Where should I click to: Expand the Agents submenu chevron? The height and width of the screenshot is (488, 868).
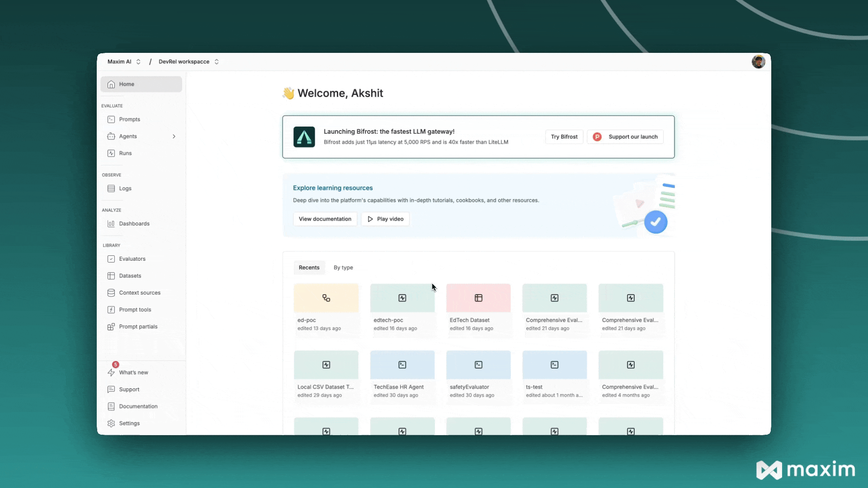pyautogui.click(x=174, y=136)
